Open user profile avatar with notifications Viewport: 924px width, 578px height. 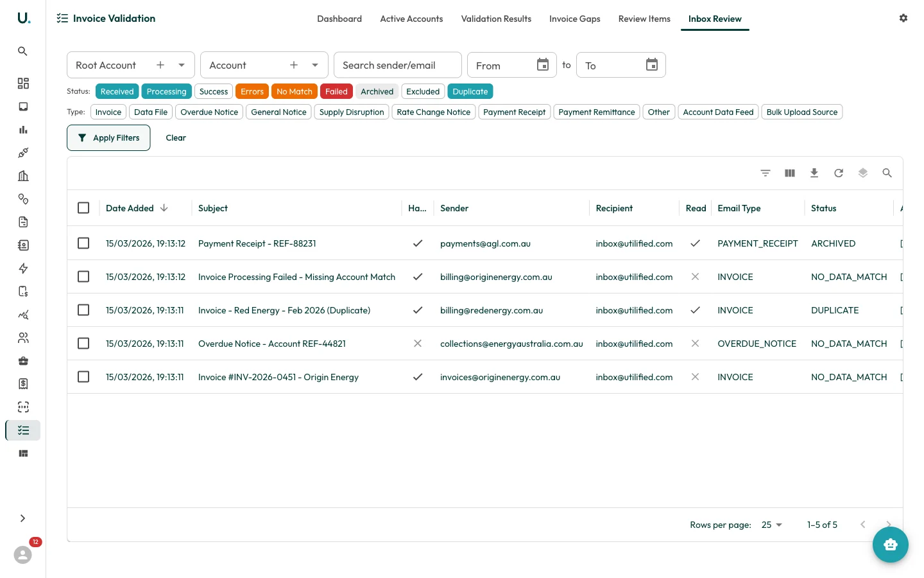tap(23, 554)
